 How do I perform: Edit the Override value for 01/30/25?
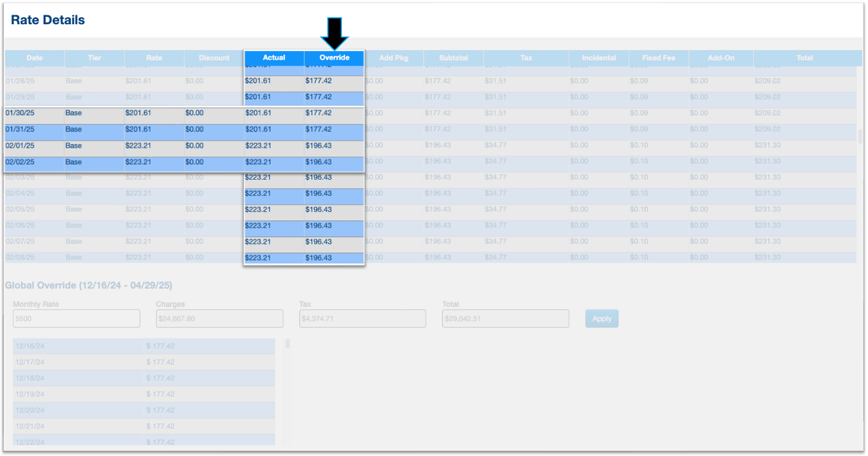[333, 113]
